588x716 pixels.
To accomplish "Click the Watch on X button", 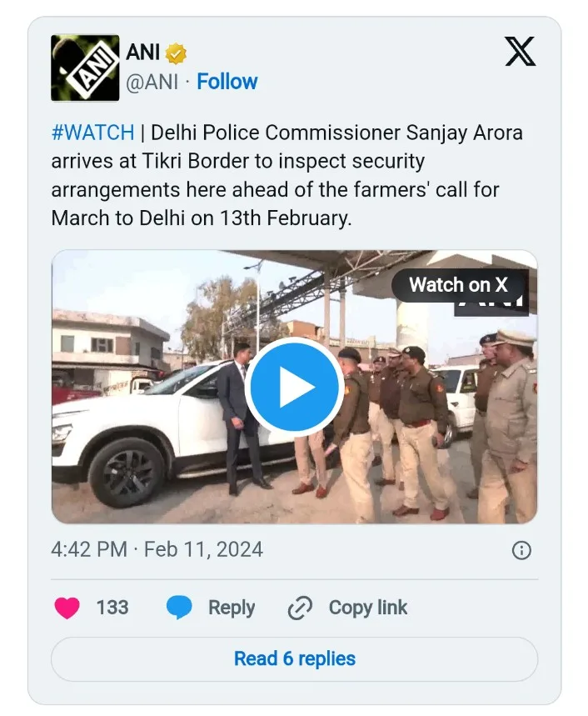I will pos(458,285).
